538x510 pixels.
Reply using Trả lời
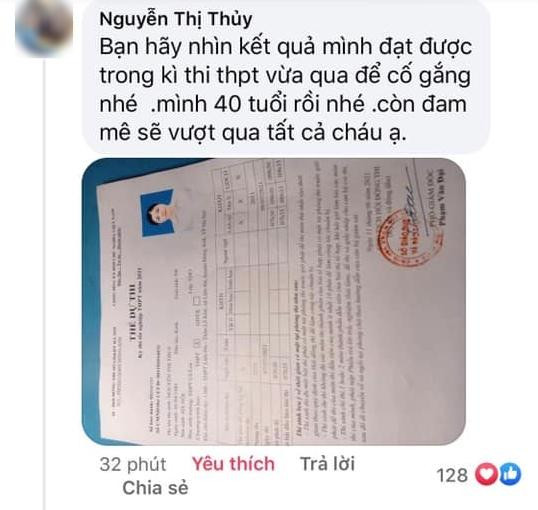[327, 464]
